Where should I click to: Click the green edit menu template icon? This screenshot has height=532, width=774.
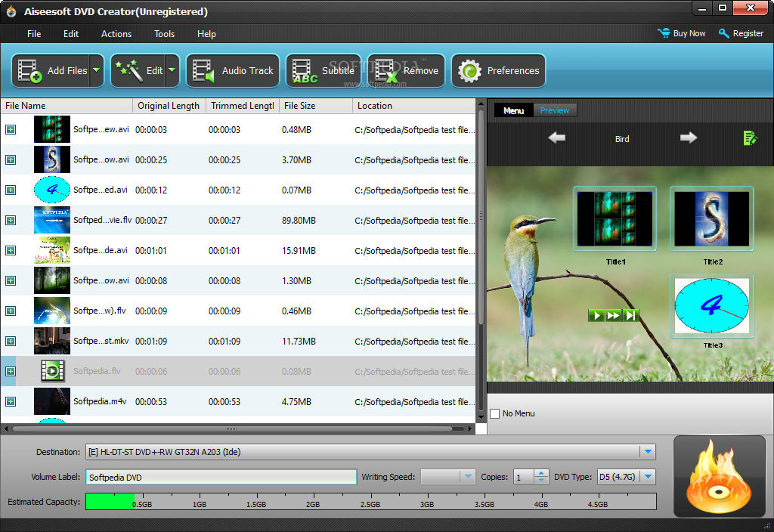pos(751,138)
